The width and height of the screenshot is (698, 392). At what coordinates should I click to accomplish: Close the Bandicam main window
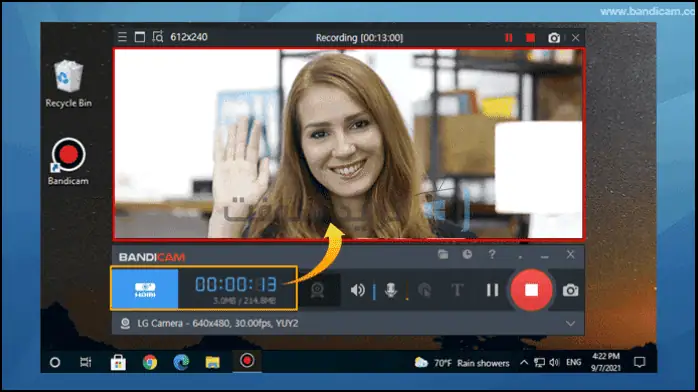click(570, 255)
